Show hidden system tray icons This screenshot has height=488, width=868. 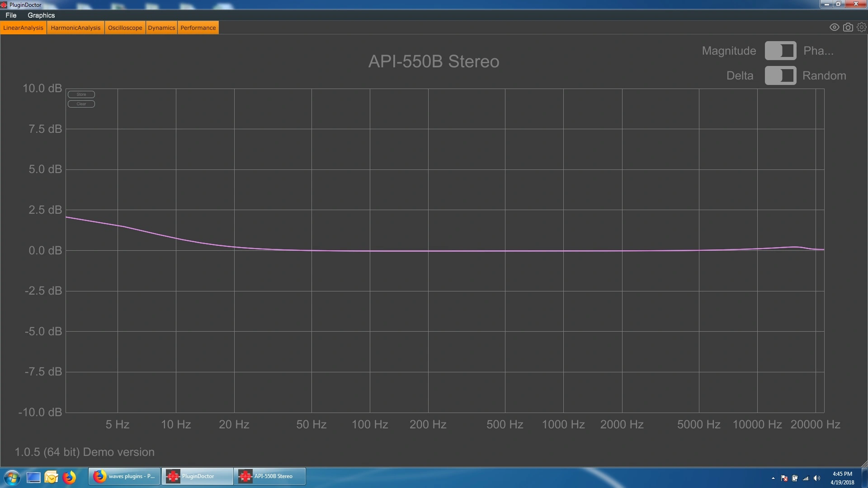coord(773,478)
